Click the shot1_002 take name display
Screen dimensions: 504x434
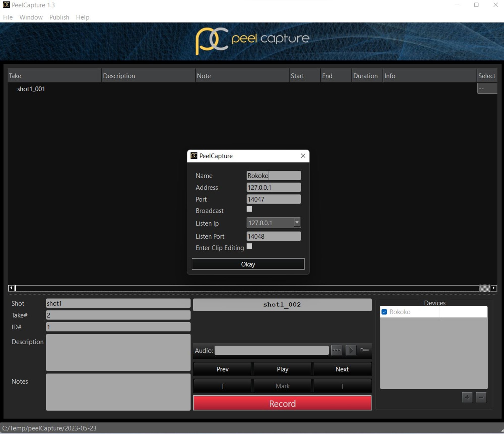pyautogui.click(x=282, y=305)
